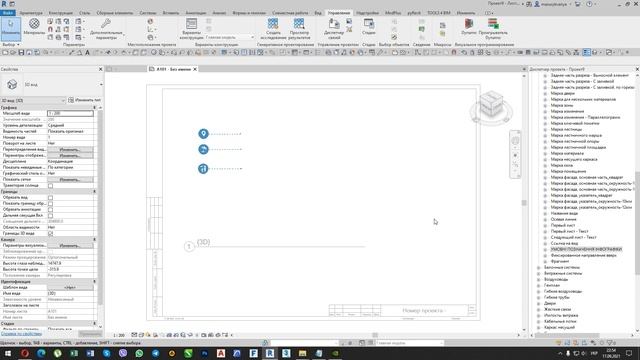
Task: Click the navigation wheel in the navigation bar
Action: point(515,140)
